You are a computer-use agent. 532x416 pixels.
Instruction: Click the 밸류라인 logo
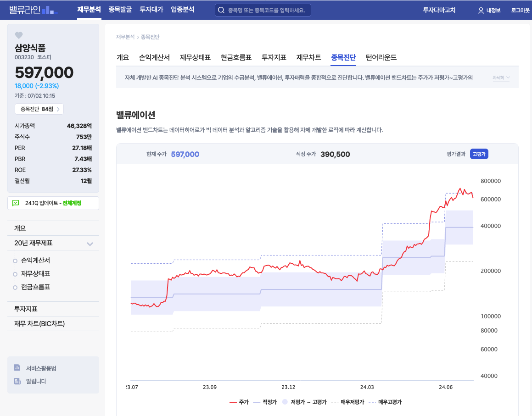[x=33, y=10]
